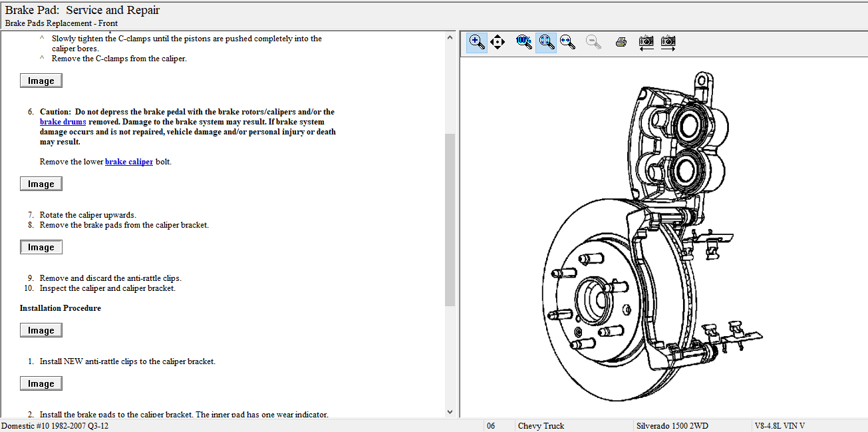Go to next image camera icon
The width and height of the screenshot is (868, 432).
[x=668, y=42]
